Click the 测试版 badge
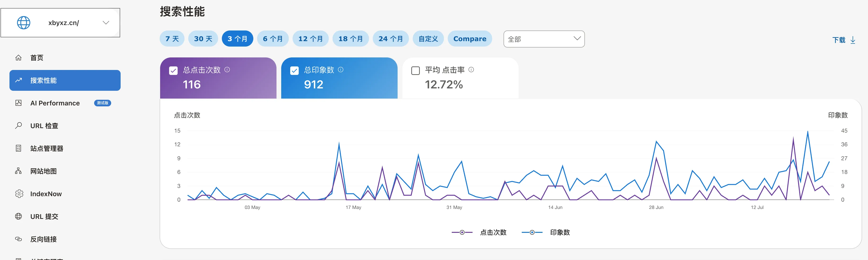Screen dimensions: 868x260 pos(102,103)
